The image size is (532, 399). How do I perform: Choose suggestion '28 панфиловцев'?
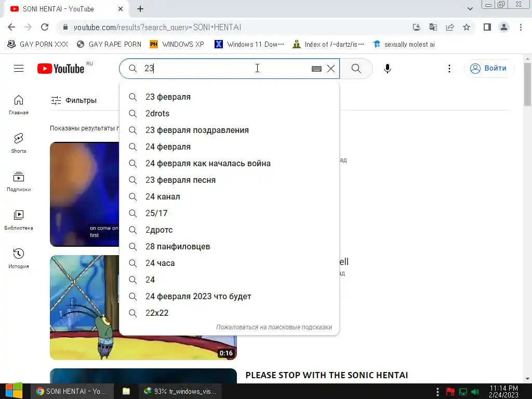click(x=229, y=247)
